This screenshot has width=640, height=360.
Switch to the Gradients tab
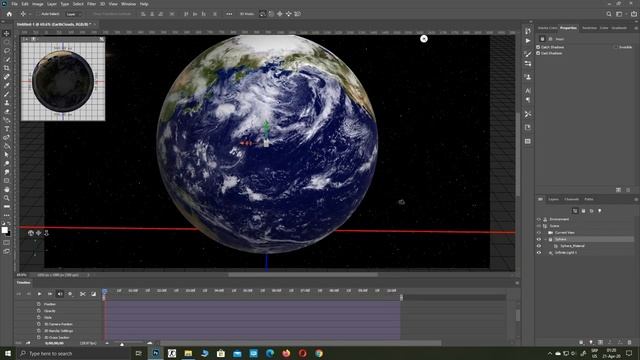(619, 28)
